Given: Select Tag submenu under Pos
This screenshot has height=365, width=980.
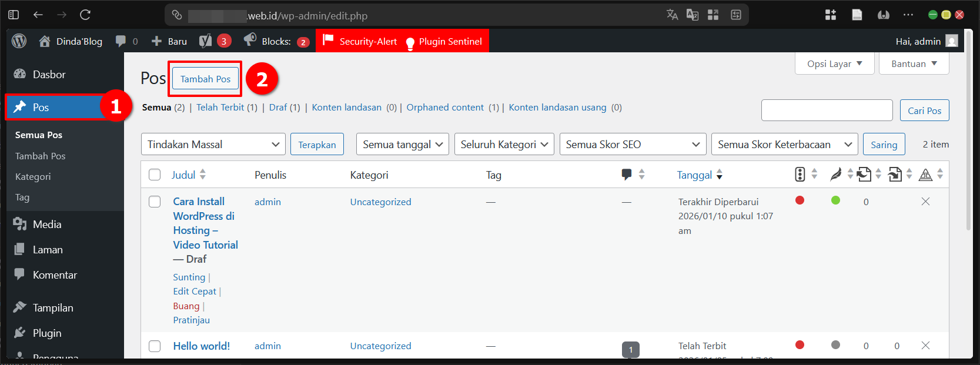Looking at the screenshot, I should [x=22, y=197].
